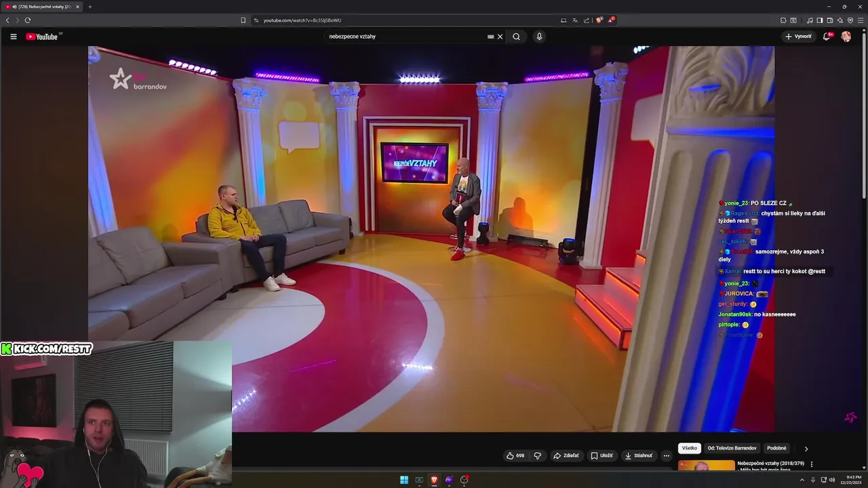Select the Podobné filter chip
The height and width of the screenshot is (488, 868).
coord(776,448)
